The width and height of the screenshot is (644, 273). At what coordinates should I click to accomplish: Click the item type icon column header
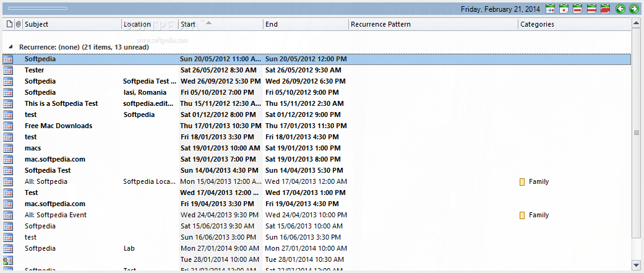(9, 24)
